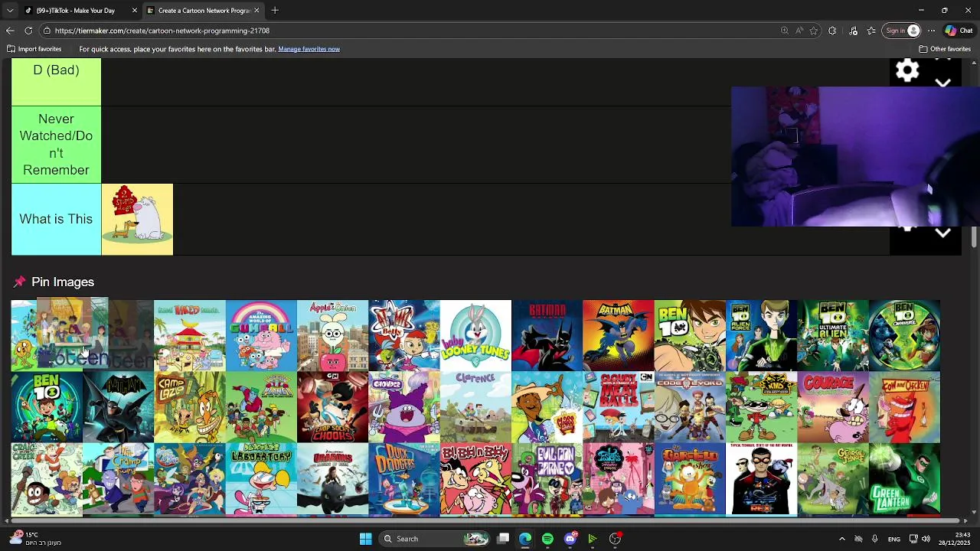Click the taskbar Search box
The image size is (980, 551).
435,539
